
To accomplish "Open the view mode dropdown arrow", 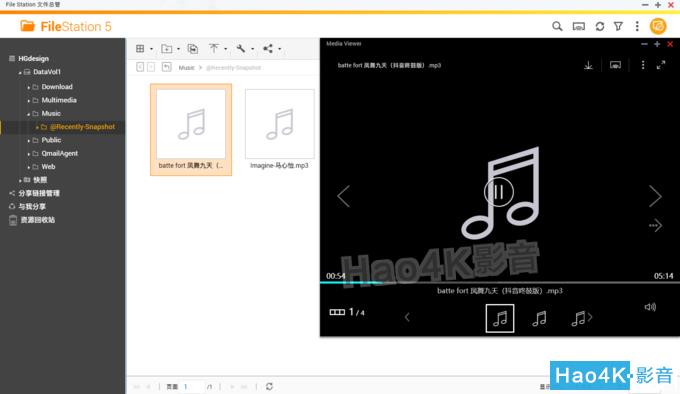I will [x=151, y=49].
